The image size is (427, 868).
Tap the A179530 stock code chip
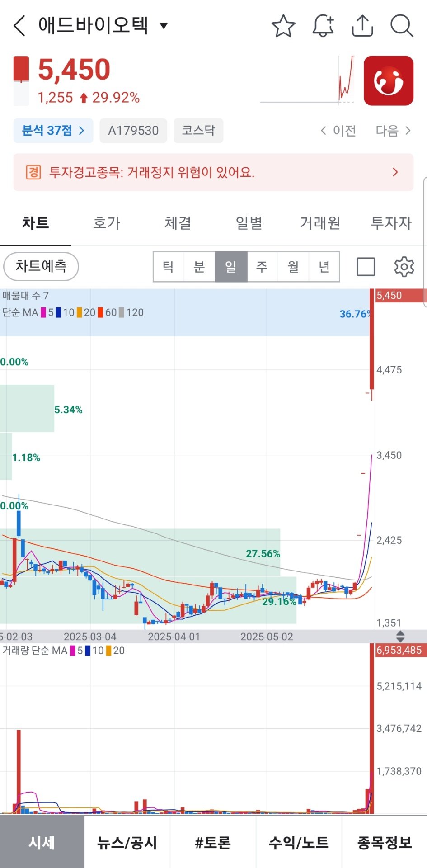click(133, 131)
